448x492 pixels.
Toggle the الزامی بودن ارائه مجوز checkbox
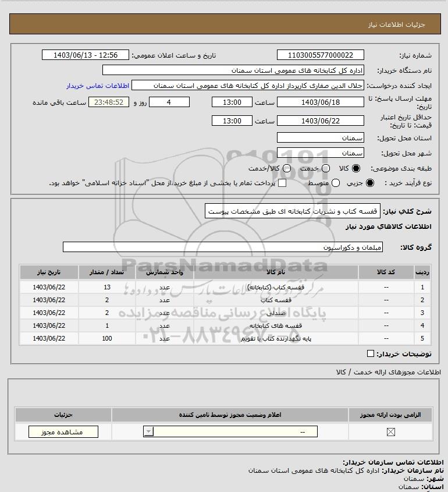point(390,432)
